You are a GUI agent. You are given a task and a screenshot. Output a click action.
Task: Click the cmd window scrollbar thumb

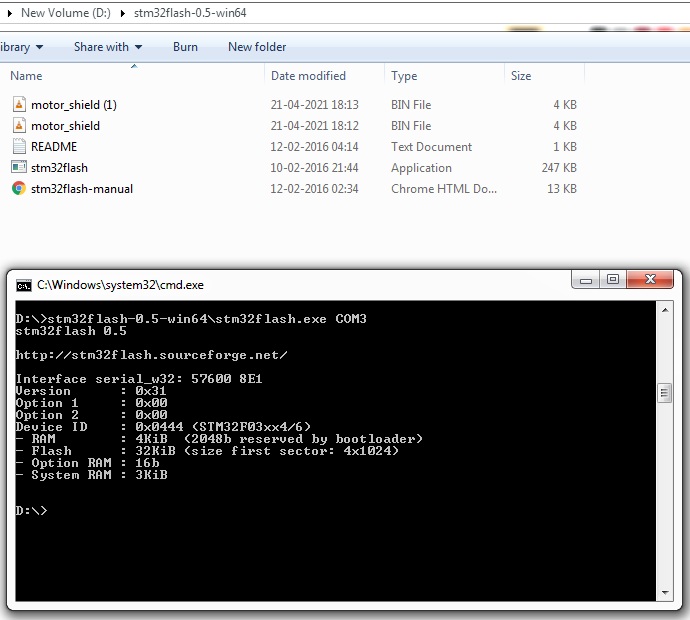click(664, 393)
